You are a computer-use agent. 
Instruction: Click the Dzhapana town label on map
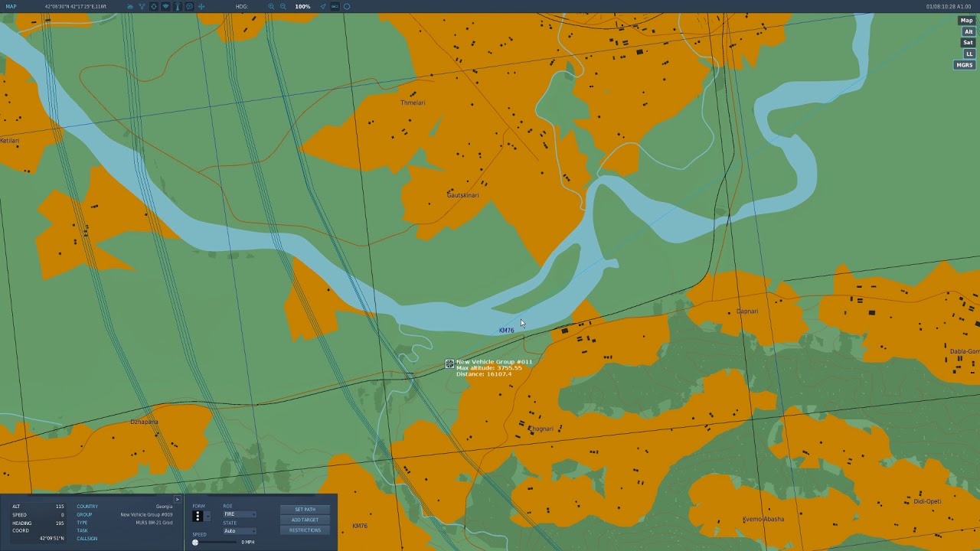tap(144, 422)
